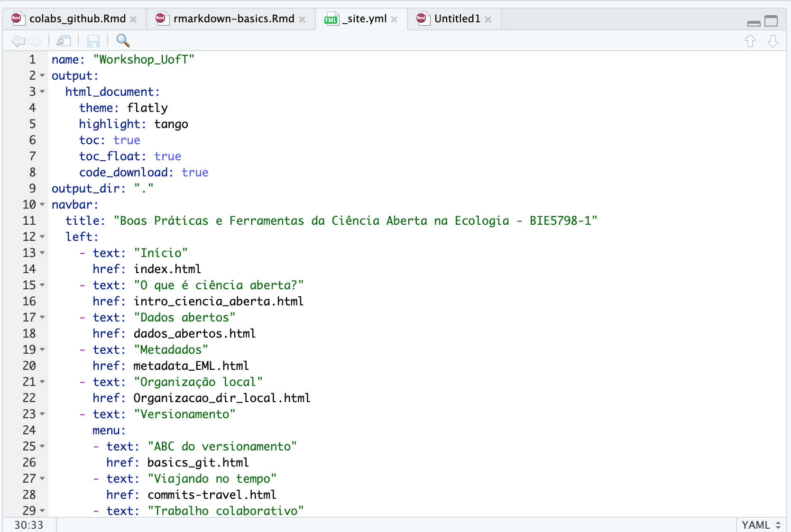This screenshot has width=791, height=532.
Task: Close the Untitled1 tab
Action: click(488, 19)
